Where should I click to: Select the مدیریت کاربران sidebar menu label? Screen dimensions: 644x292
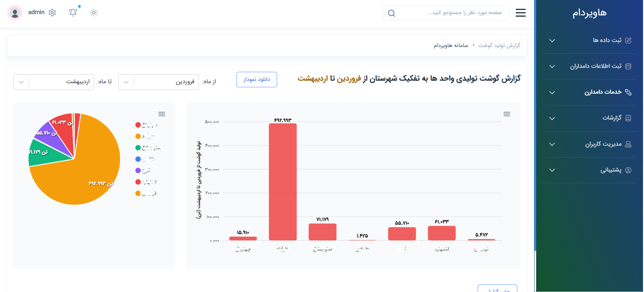(603, 144)
